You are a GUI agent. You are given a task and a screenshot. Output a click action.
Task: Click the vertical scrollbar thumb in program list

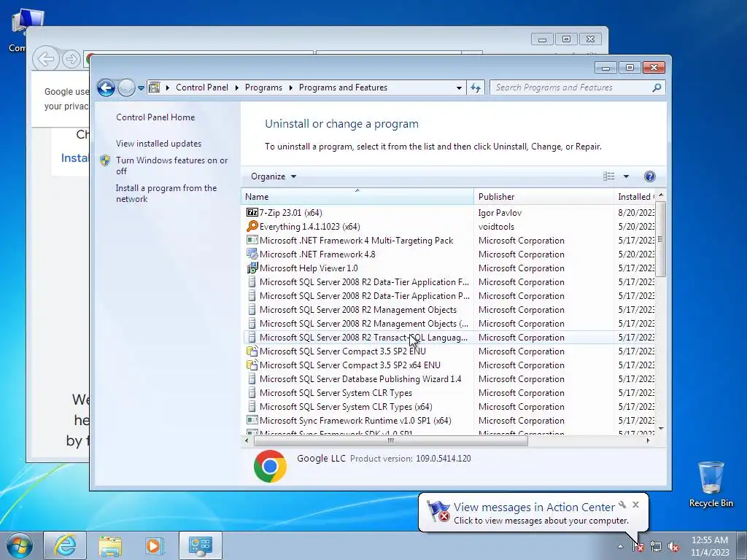(660, 239)
